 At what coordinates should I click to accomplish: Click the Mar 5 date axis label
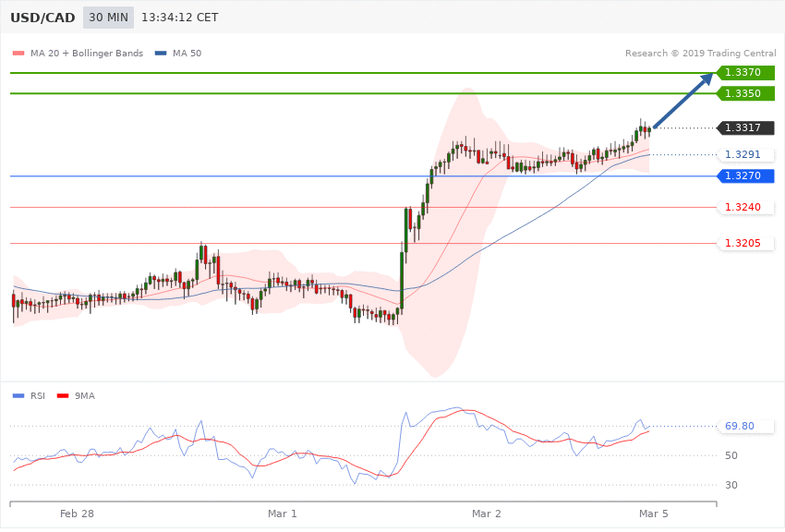[653, 514]
